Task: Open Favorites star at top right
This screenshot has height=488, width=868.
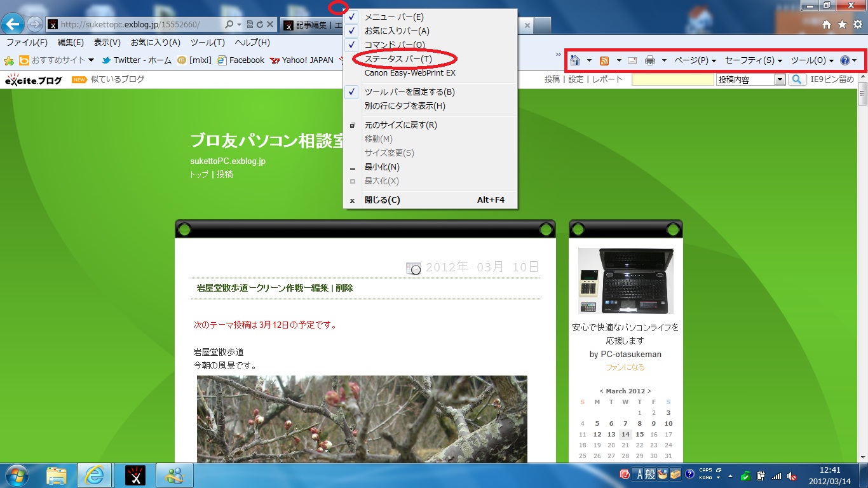Action: click(842, 24)
